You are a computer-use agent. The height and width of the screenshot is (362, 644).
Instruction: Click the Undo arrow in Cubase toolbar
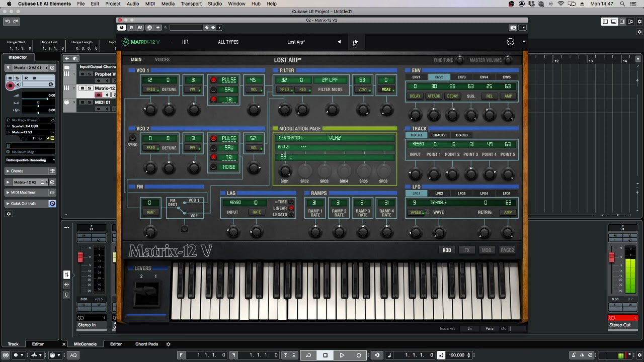tap(8, 21)
